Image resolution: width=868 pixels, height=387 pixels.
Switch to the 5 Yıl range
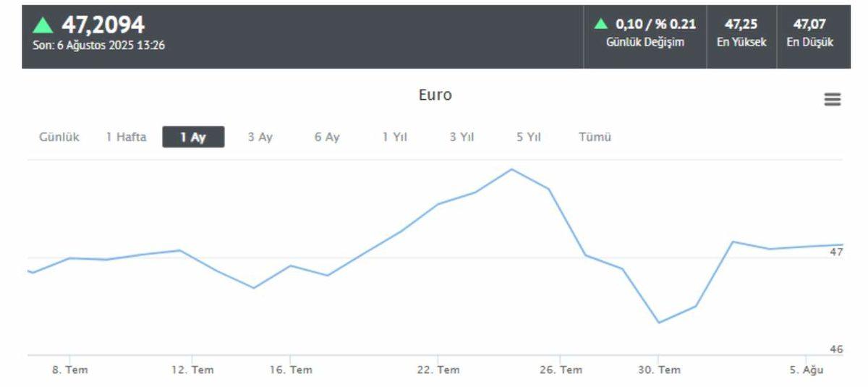(x=529, y=137)
